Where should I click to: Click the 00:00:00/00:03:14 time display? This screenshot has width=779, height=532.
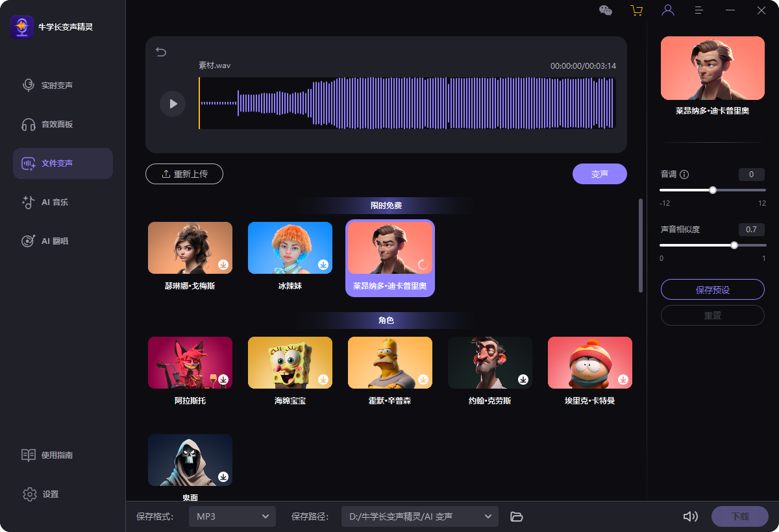coord(583,66)
